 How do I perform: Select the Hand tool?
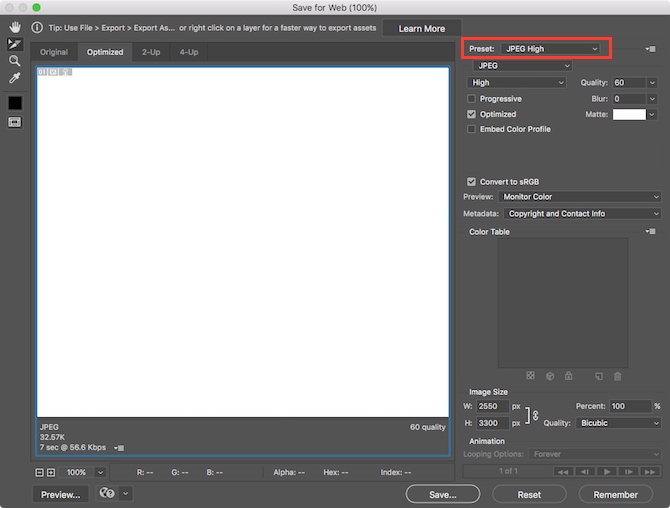[15, 27]
